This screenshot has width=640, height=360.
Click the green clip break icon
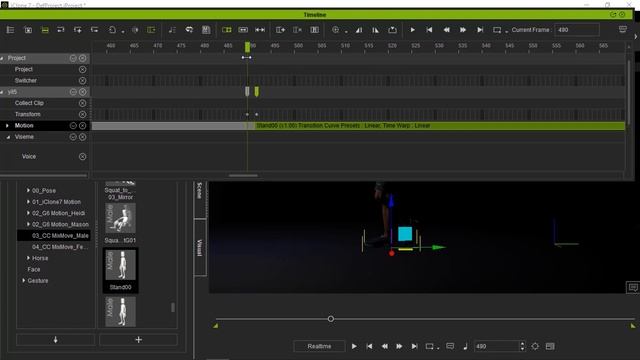click(x=227, y=30)
